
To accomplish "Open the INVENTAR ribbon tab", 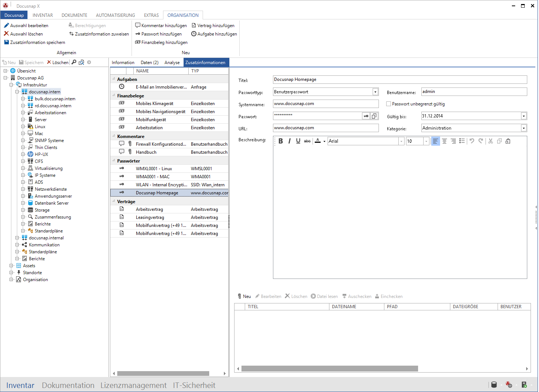I will pyautogui.click(x=43, y=15).
